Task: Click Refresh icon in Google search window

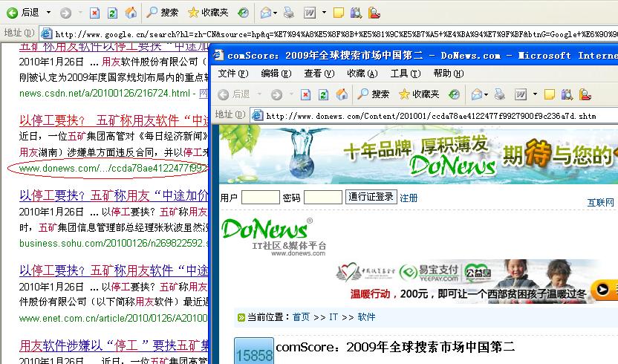Action: point(112,13)
